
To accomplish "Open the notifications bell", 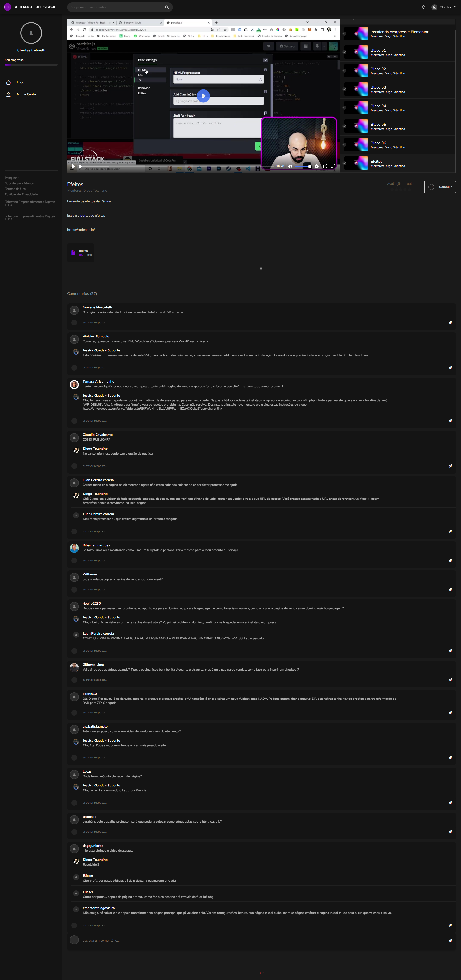I will click(x=423, y=7).
